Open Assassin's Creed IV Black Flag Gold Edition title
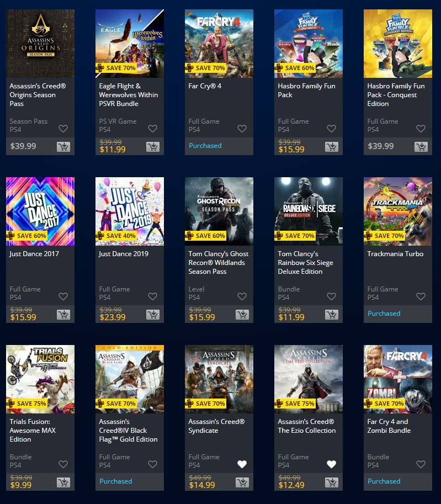Screen dimensions: 441x504 tap(128, 431)
